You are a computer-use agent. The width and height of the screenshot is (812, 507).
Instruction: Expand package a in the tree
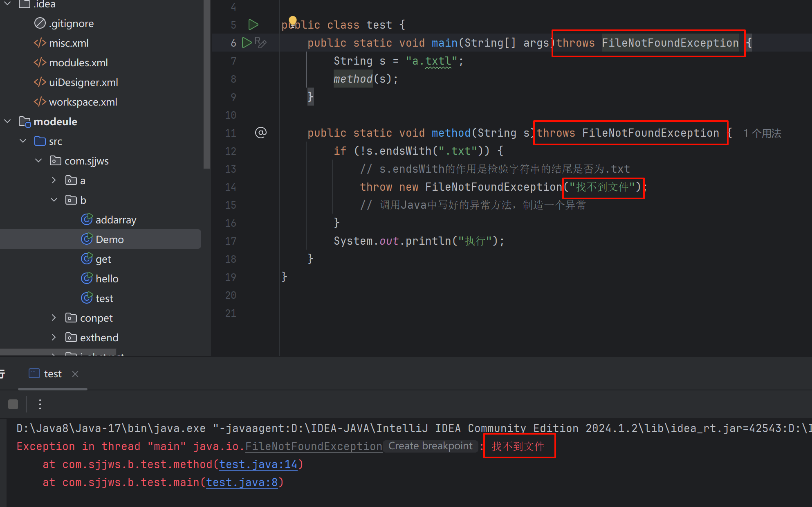point(54,180)
